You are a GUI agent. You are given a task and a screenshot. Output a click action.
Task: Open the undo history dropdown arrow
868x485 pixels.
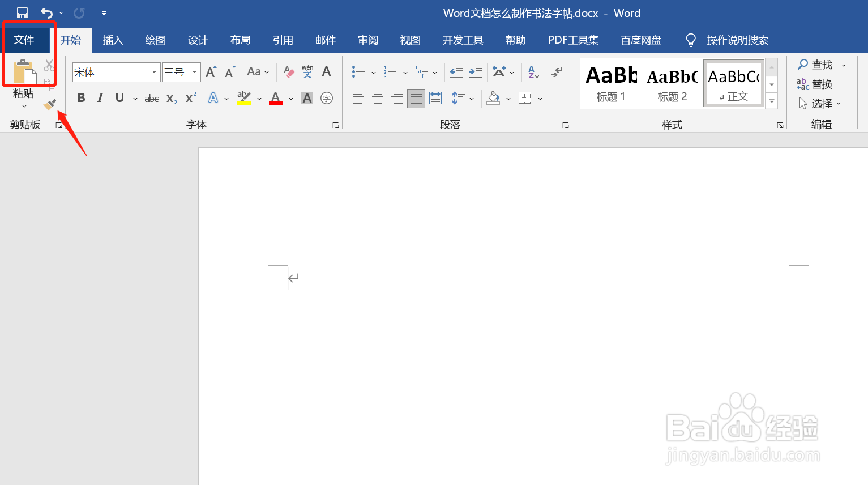tap(61, 13)
